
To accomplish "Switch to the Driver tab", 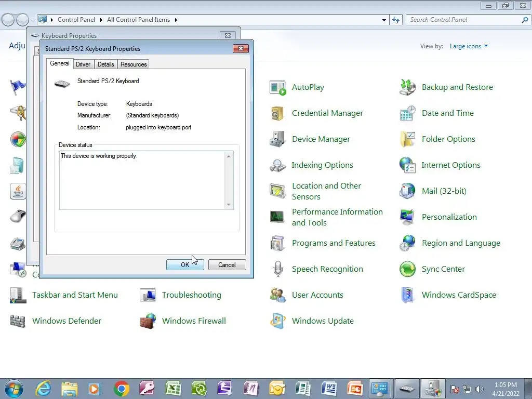I will coord(83,64).
